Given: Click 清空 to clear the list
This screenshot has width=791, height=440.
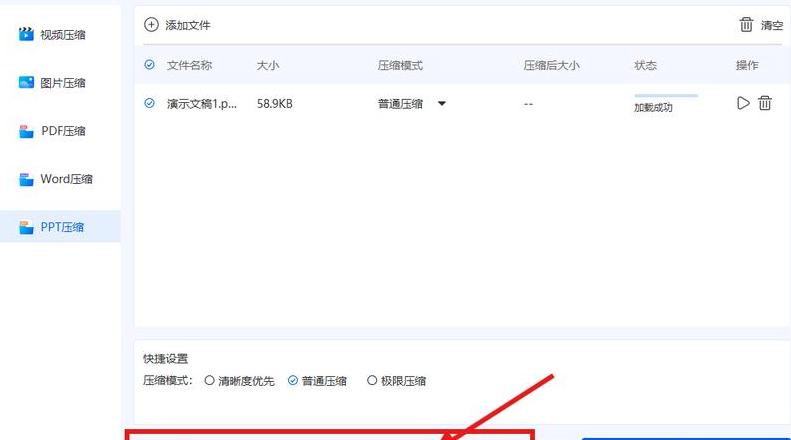Looking at the screenshot, I should pyautogui.click(x=772, y=25).
